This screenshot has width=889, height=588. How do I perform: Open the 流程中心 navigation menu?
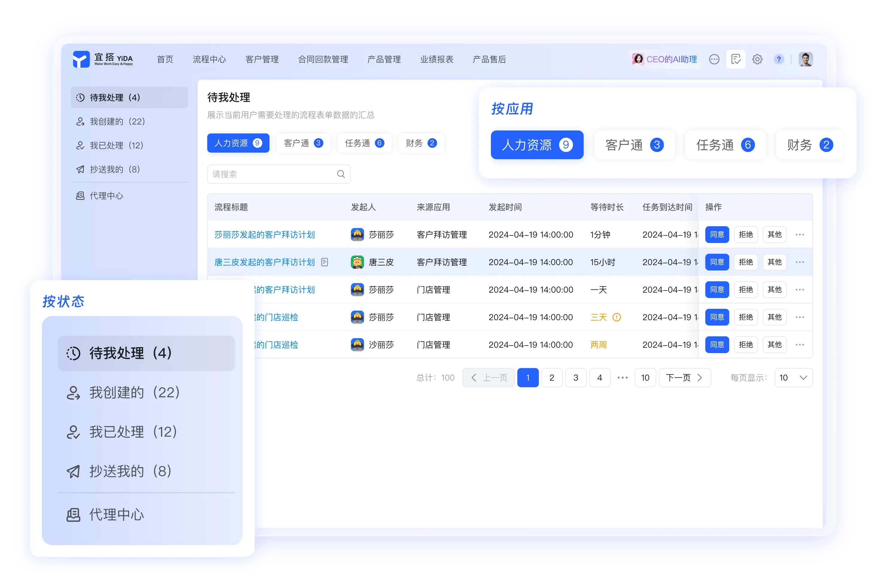(x=209, y=59)
